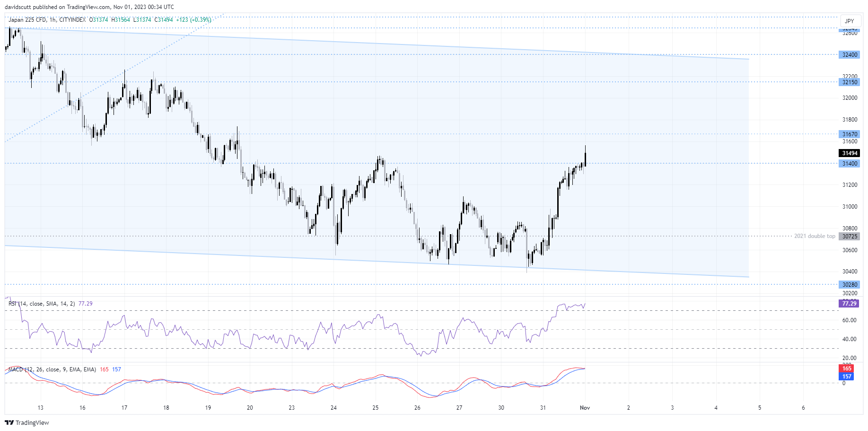Click the published-on TradingView.com header text

click(x=89, y=7)
